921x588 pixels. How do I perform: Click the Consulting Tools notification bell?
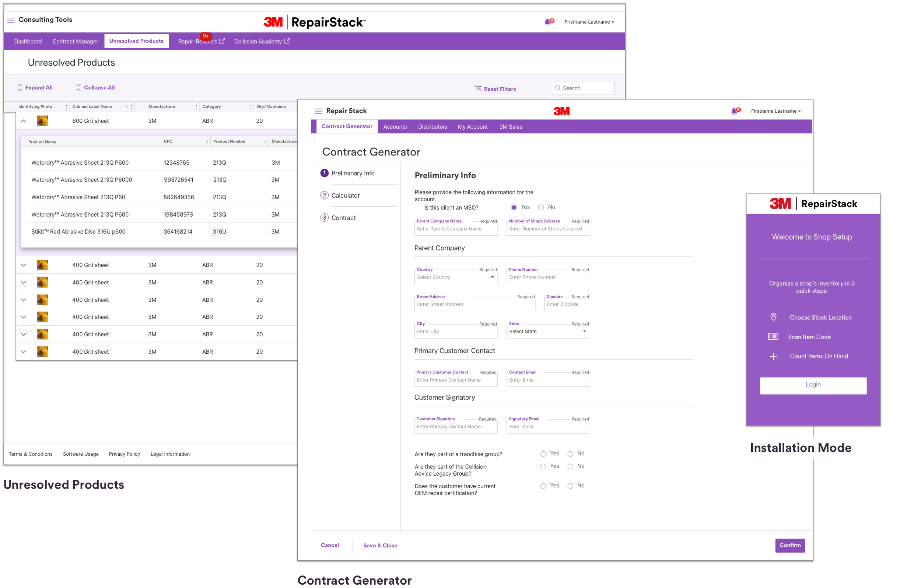click(x=547, y=22)
